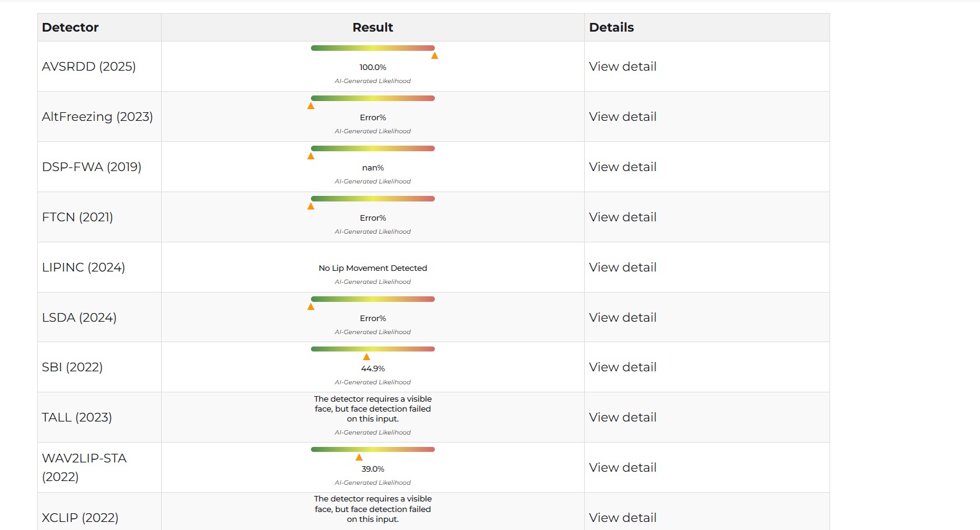Image resolution: width=980 pixels, height=530 pixels.
Task: Open View detail for XCLIP (2022)
Action: coord(623,518)
